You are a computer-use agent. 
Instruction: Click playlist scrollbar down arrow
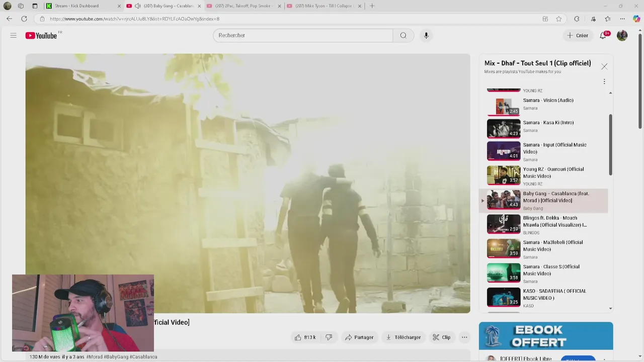[x=611, y=309]
